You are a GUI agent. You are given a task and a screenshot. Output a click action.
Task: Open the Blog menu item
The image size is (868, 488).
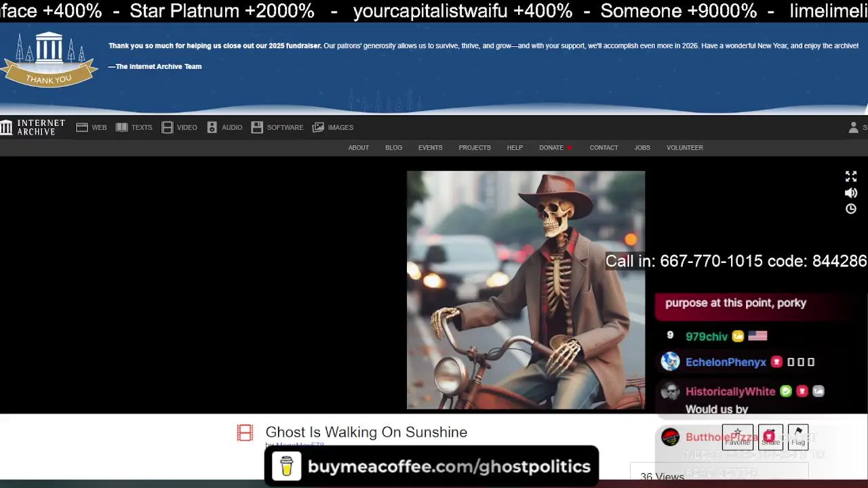click(x=394, y=148)
